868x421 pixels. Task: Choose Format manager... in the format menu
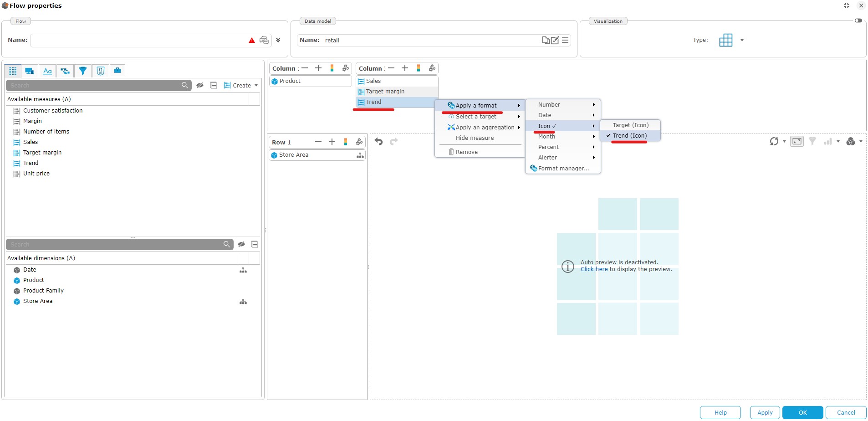point(563,169)
